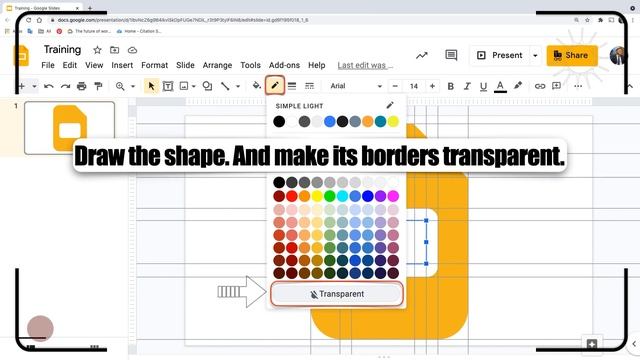This screenshot has height=360, width=640.
Task: Increase the font size with plus
Action: [x=432, y=86]
